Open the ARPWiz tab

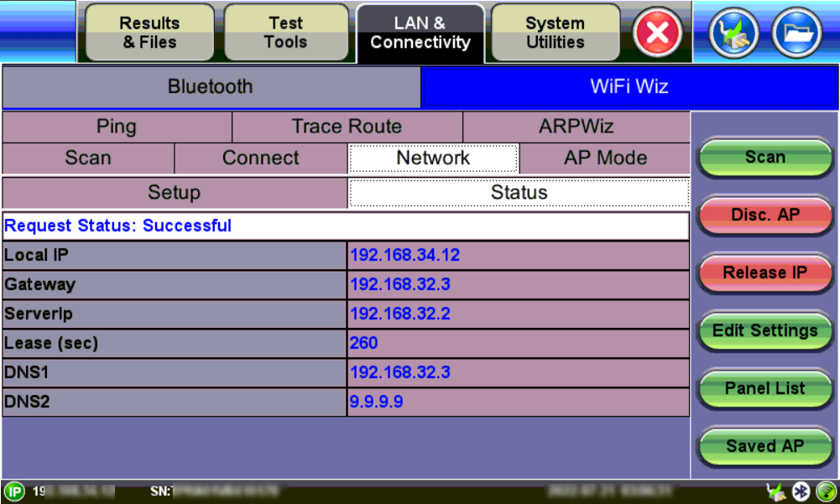tap(577, 127)
